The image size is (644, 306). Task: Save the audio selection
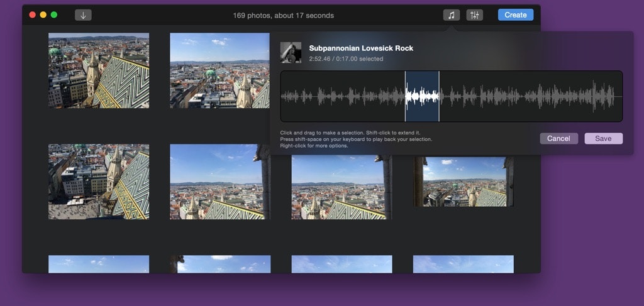tap(603, 138)
